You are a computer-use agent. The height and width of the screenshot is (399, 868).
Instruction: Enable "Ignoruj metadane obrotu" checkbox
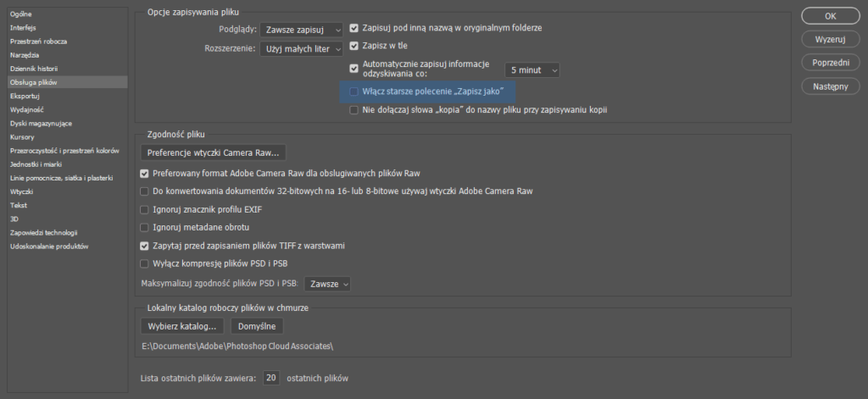coord(143,227)
